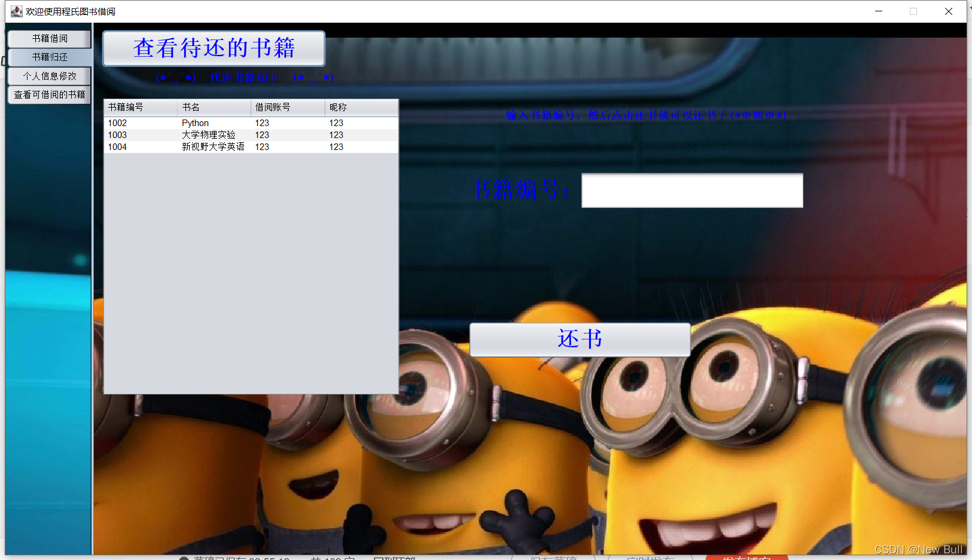
Task: Close the 程氏图书借阅 window
Action: point(949,11)
